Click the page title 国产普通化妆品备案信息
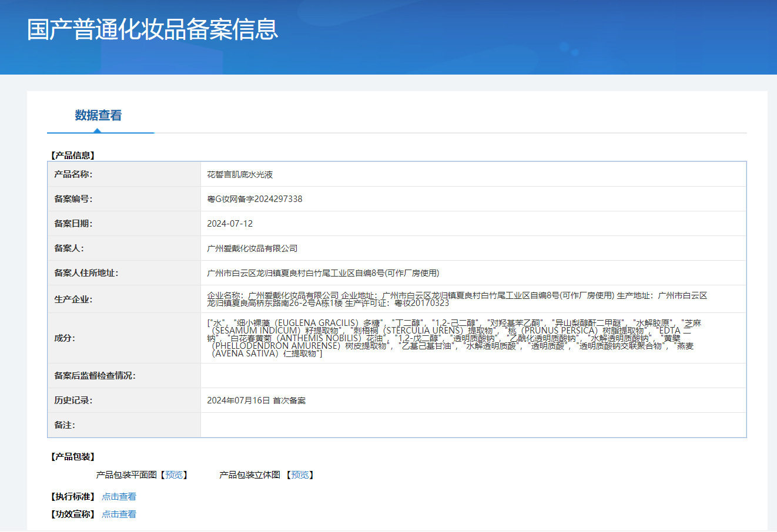Viewport: 777px width, 532px height. pos(152,29)
